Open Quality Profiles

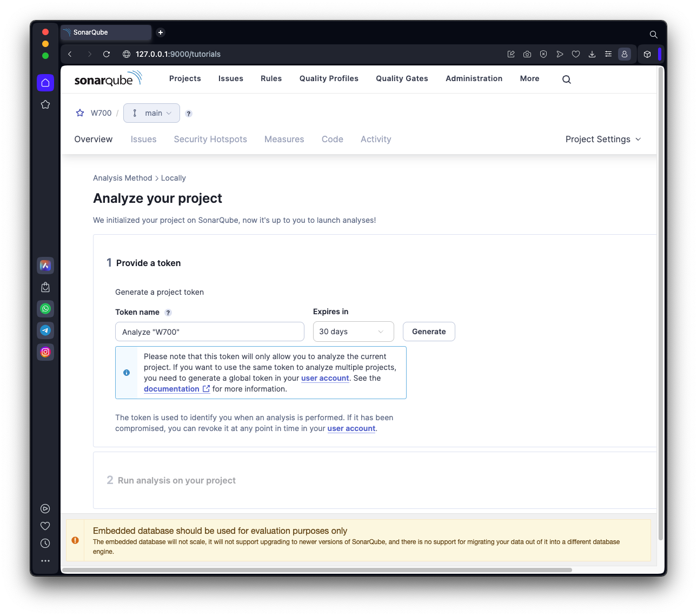click(x=329, y=78)
